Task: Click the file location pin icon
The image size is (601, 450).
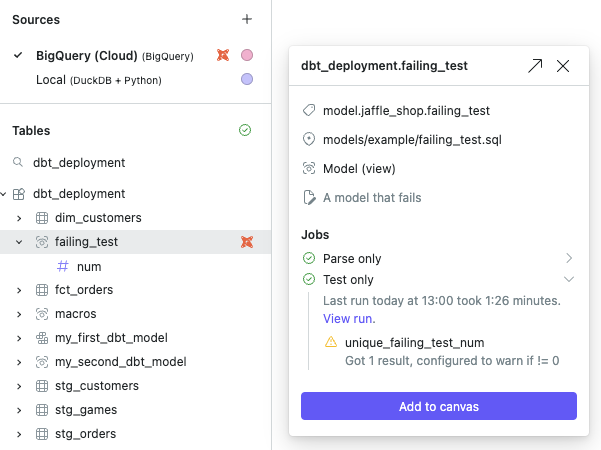Action: [309, 139]
